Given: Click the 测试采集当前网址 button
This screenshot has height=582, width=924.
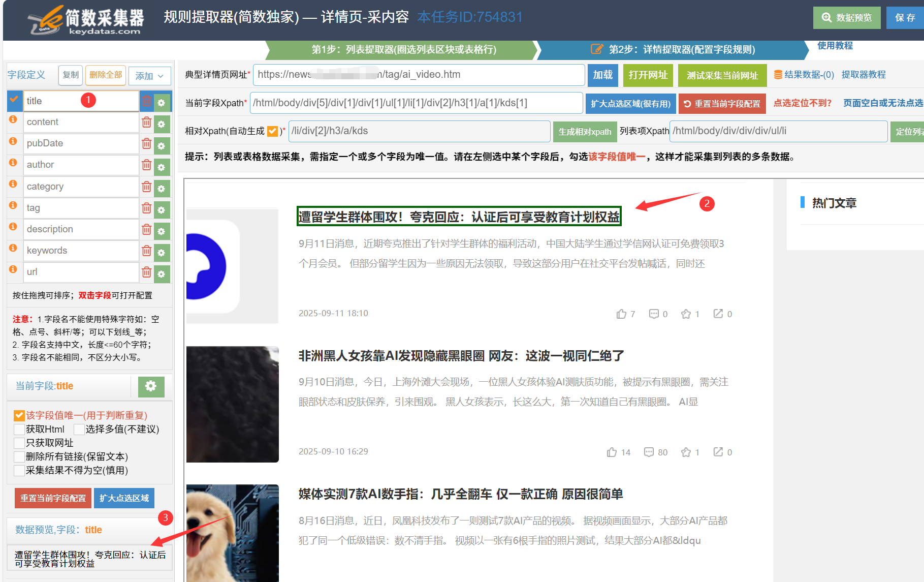Looking at the screenshot, I should point(722,75).
